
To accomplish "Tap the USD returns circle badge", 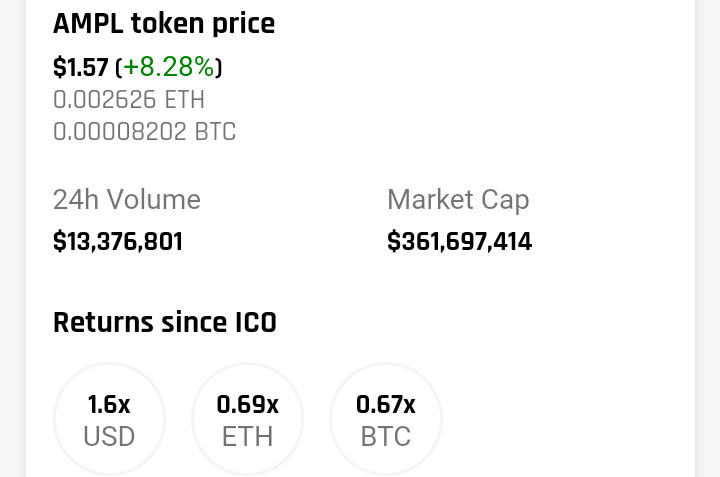I will pos(109,419).
